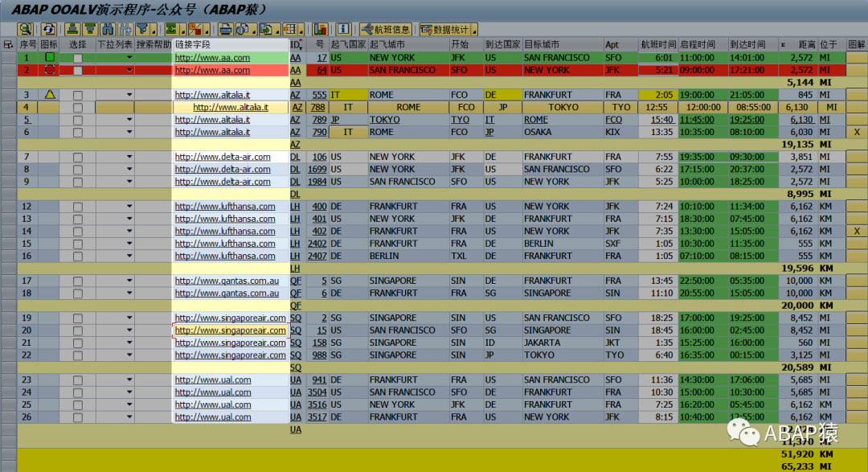Sort the list in descending order

[x=90, y=30]
